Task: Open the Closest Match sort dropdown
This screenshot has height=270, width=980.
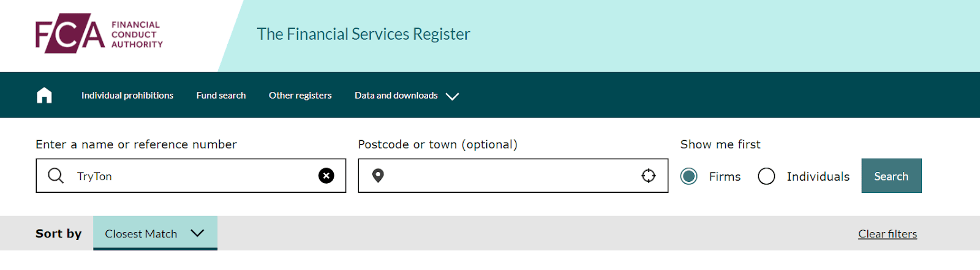Action: point(155,233)
